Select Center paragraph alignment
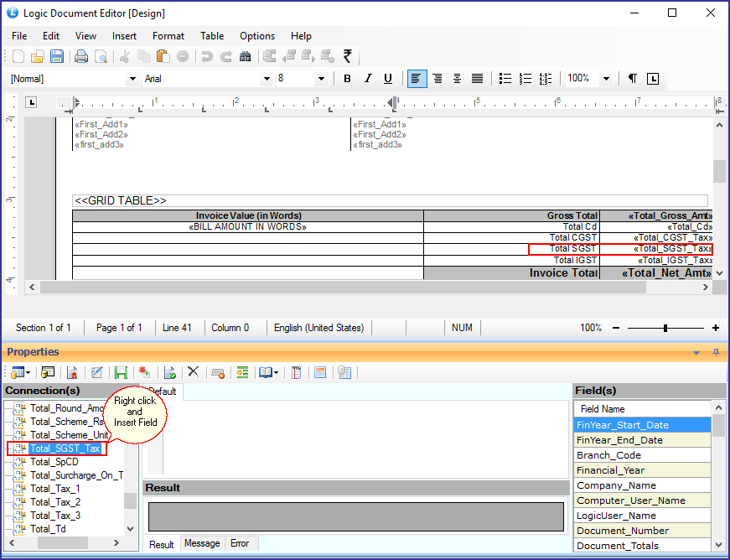The image size is (730, 560). coord(457,79)
